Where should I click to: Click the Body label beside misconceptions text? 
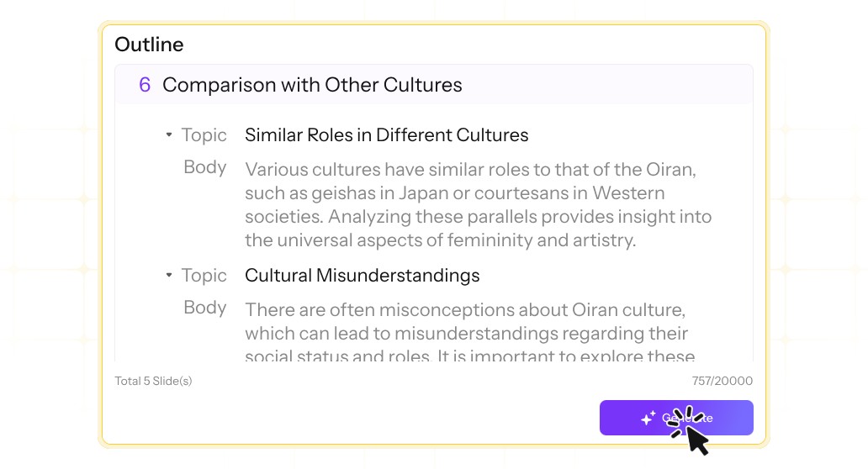click(204, 307)
